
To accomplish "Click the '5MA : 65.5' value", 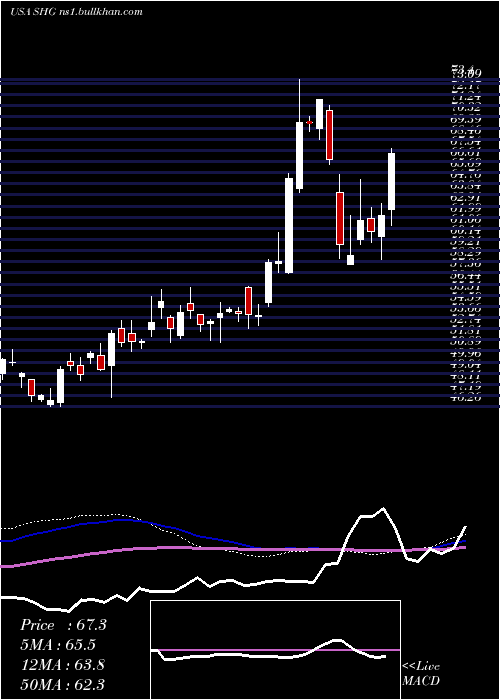I will (58, 645).
